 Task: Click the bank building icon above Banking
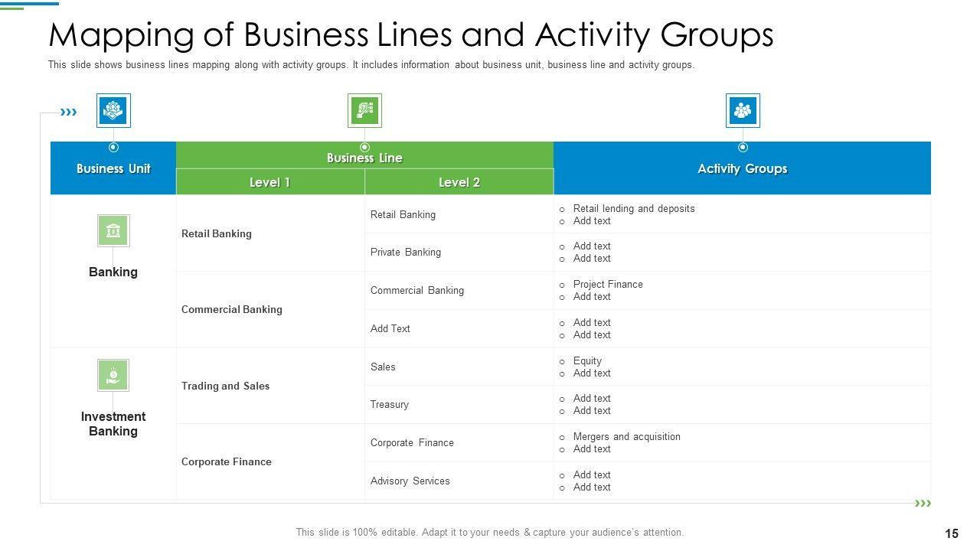(x=113, y=230)
